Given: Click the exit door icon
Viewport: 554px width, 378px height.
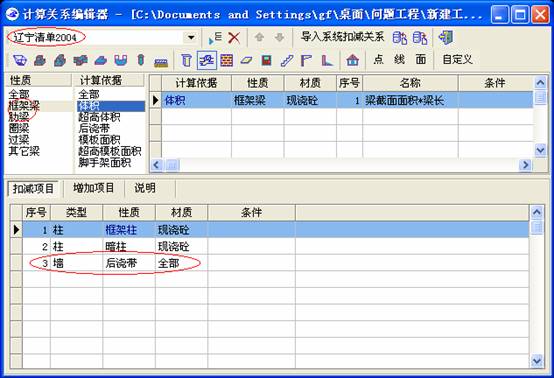Looking at the screenshot, I should [446, 37].
